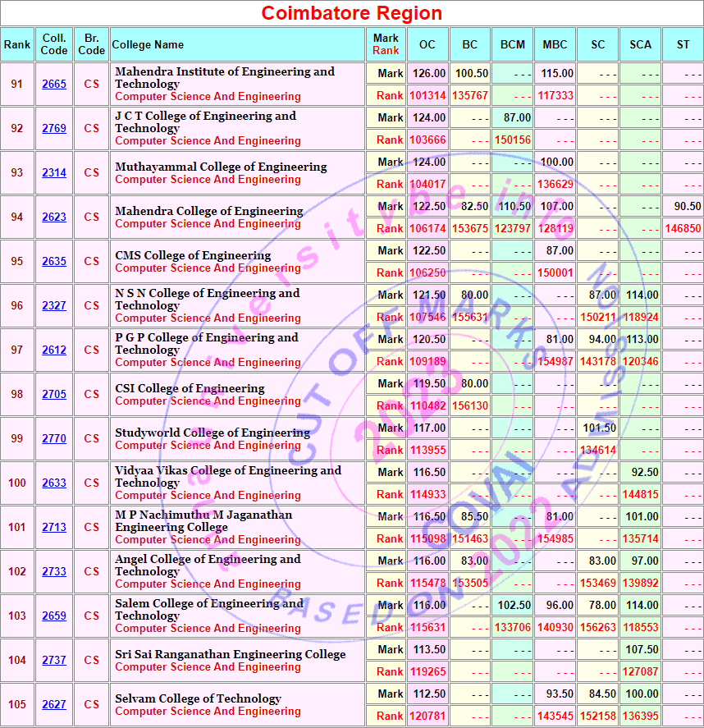Image resolution: width=704 pixels, height=728 pixels.
Task: Click the OC column header
Action: click(x=427, y=44)
